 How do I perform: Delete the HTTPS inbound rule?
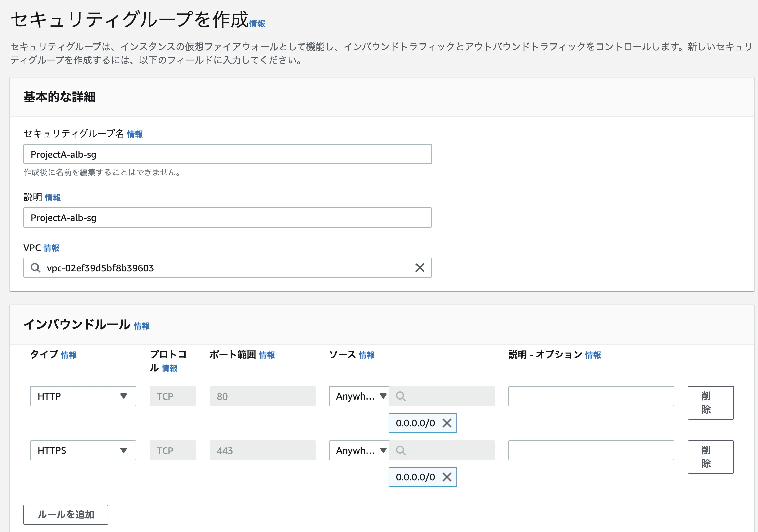710,457
